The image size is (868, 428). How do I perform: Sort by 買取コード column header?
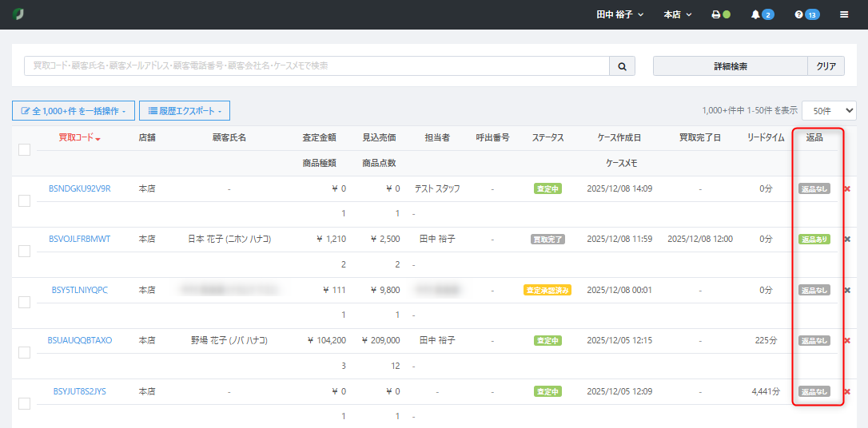(79, 138)
